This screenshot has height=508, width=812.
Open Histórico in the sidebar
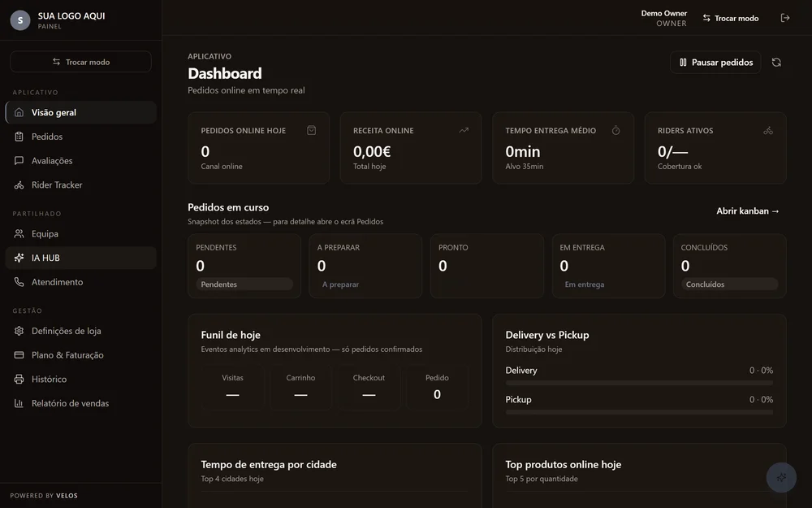(80, 379)
